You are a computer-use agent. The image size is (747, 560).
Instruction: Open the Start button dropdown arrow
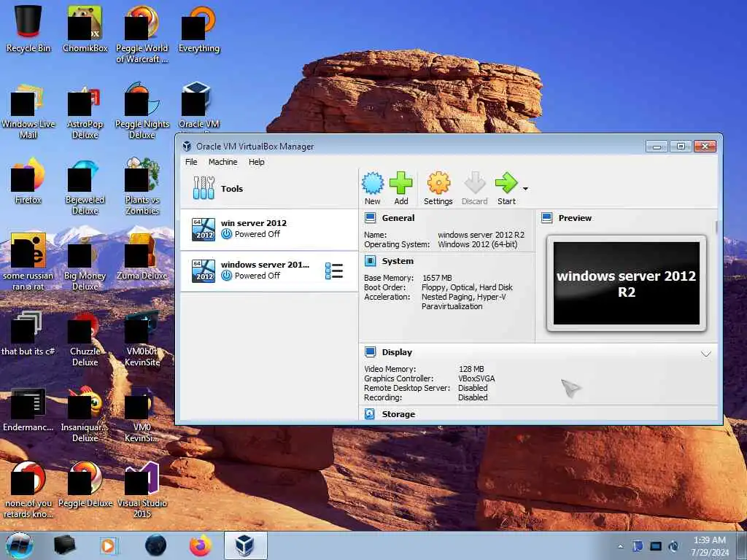coord(525,189)
